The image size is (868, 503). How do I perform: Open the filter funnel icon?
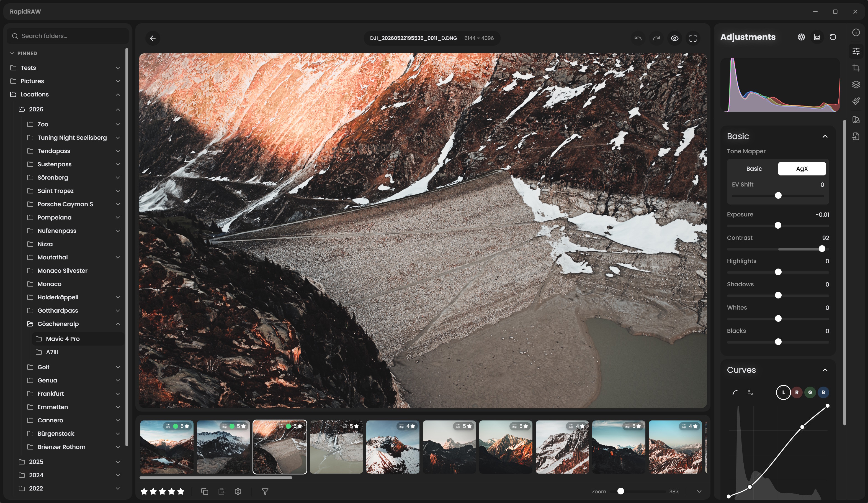pyautogui.click(x=265, y=491)
